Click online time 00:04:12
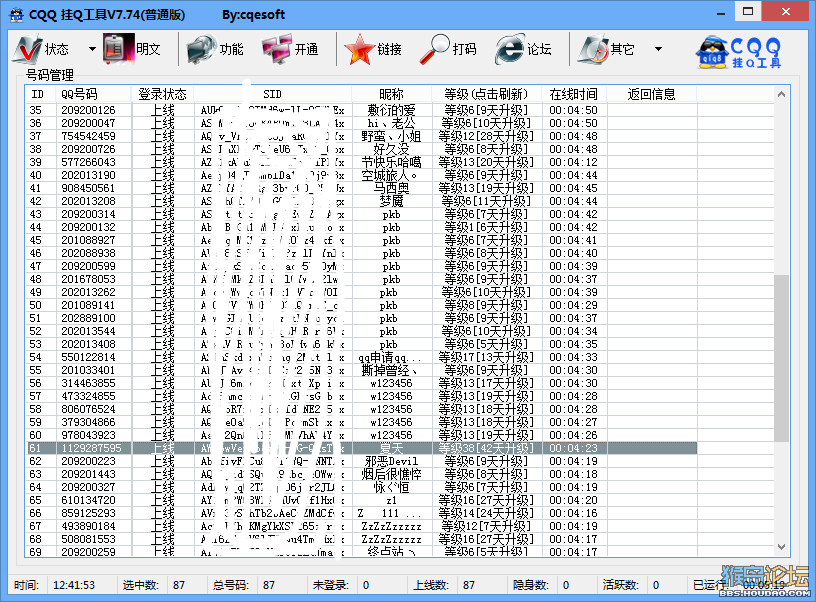Image resolution: width=816 pixels, height=602 pixels. pyautogui.click(x=573, y=162)
